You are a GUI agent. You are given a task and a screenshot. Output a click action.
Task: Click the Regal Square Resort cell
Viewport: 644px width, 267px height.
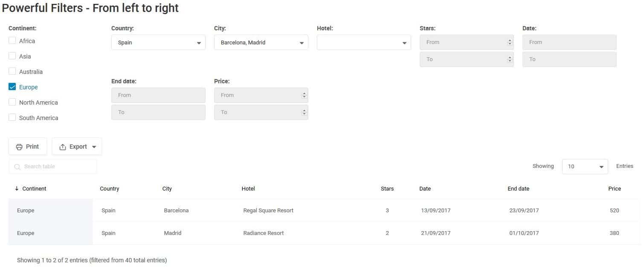[268, 211]
